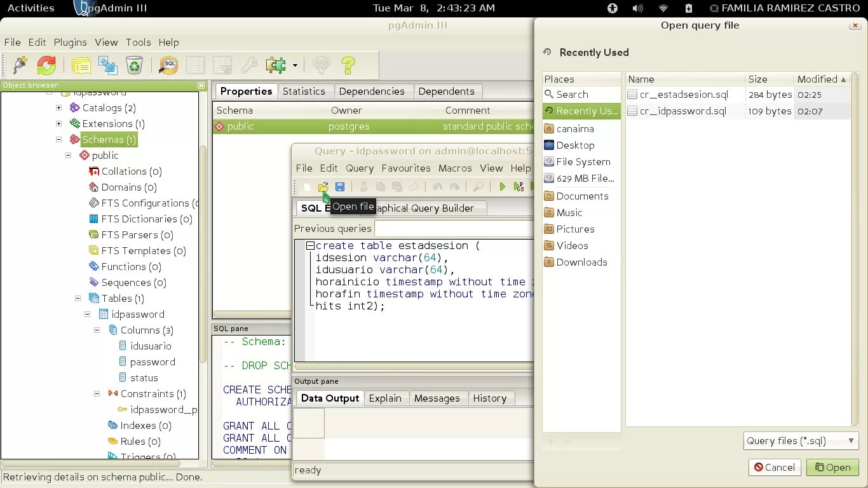Open the Previous queries combo box
The width and height of the screenshot is (868, 488).
click(454, 229)
